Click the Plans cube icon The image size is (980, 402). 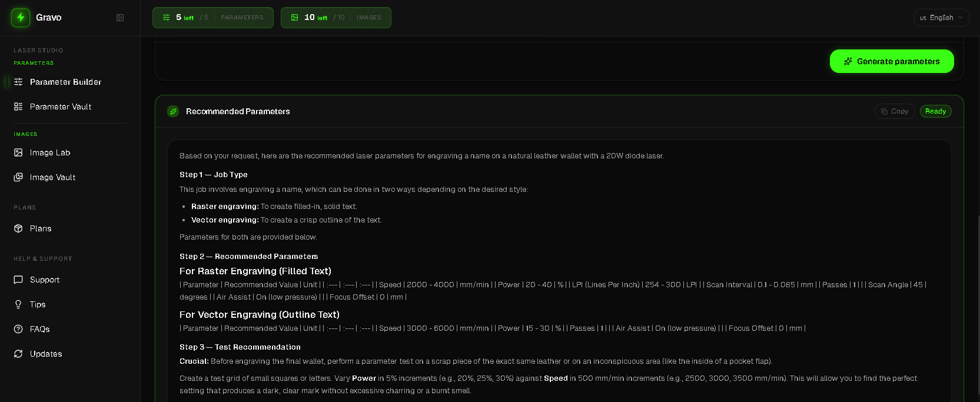pos(18,228)
